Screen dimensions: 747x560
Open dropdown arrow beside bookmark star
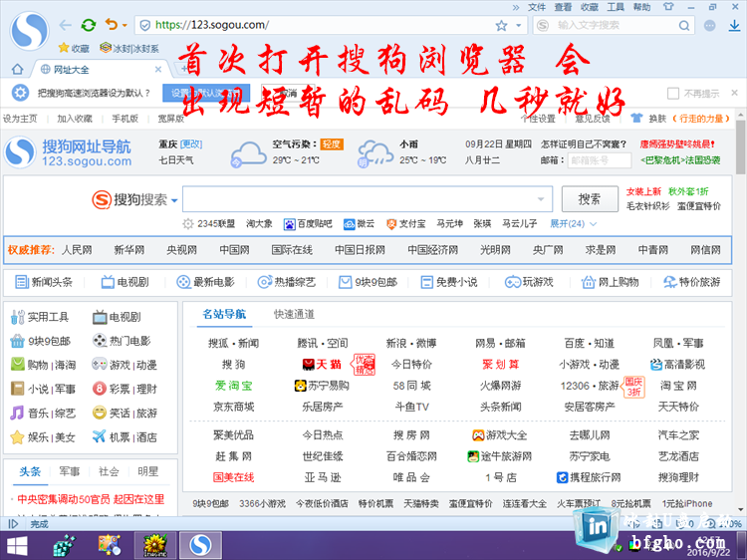(x=518, y=25)
